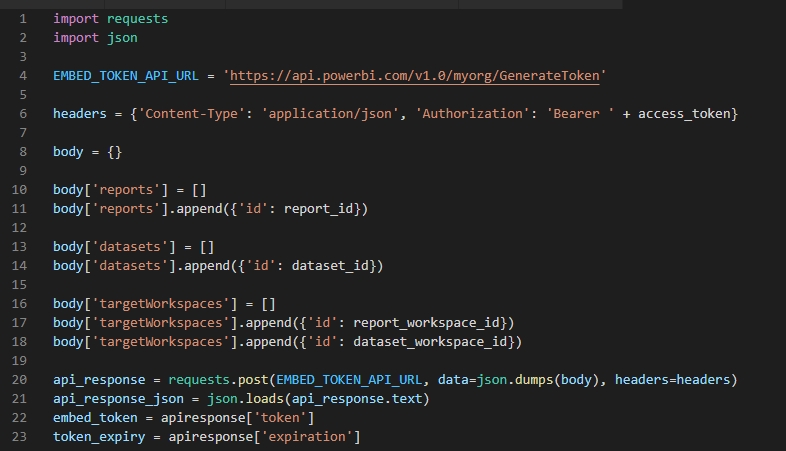Click line number 23 in the gutter

(x=20, y=437)
